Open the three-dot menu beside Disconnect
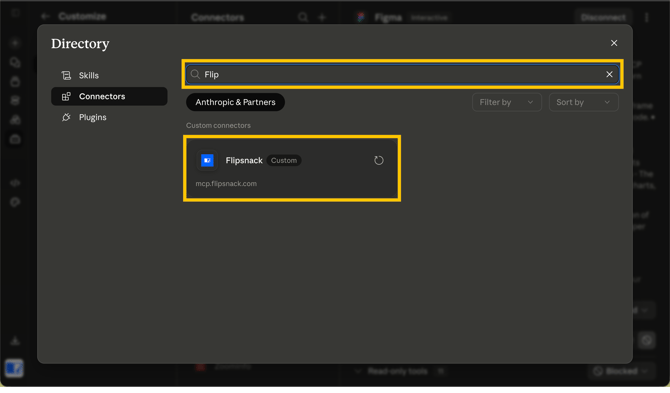 tap(646, 18)
